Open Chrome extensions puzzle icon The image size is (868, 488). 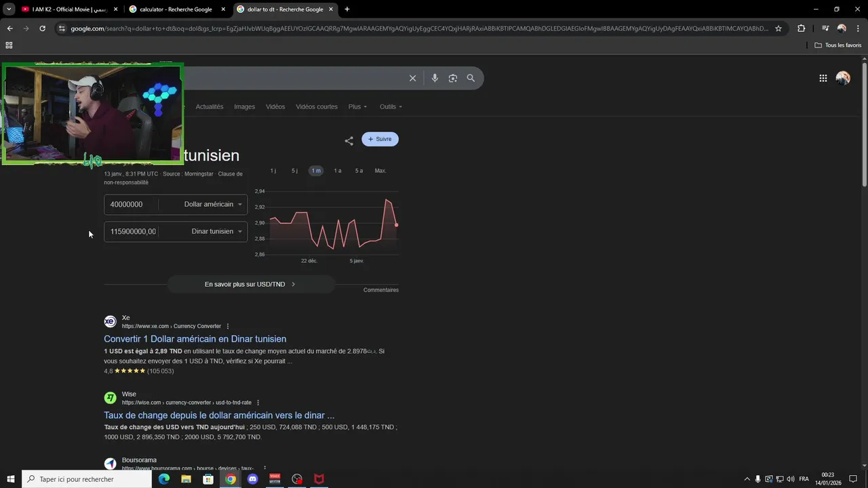802,28
